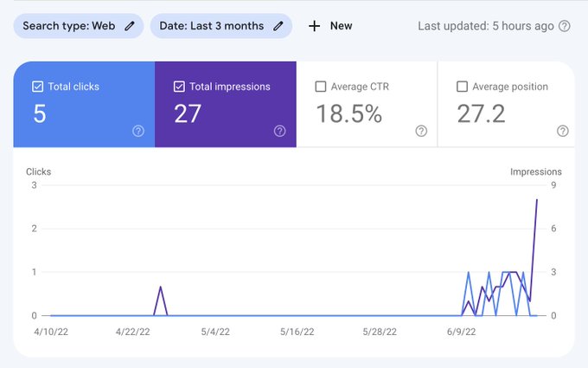Click the 6/9/22 date axis label
The image size is (588, 368).
click(x=461, y=332)
